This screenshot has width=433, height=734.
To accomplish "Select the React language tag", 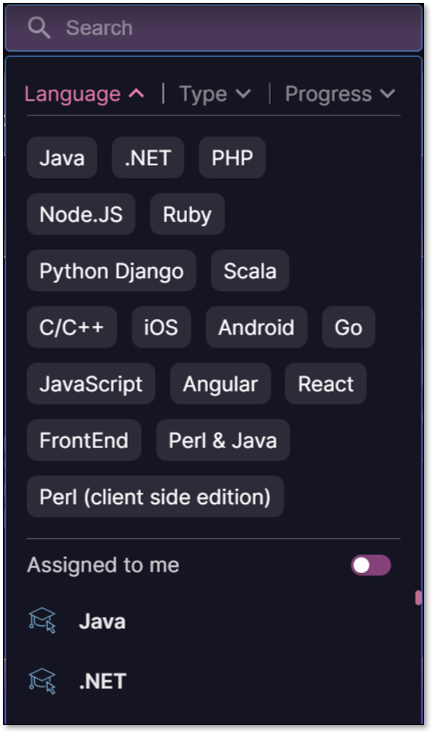I will tap(326, 384).
